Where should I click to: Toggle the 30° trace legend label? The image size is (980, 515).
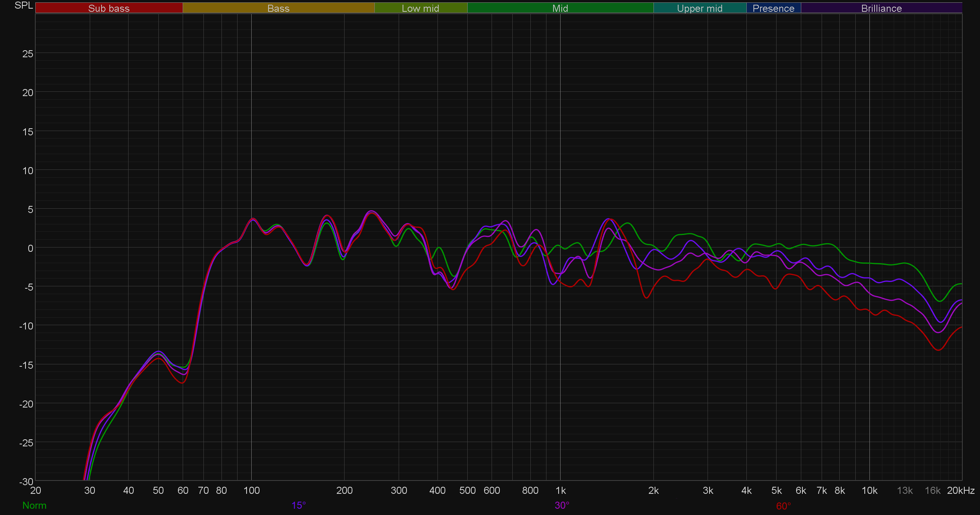[x=562, y=505]
